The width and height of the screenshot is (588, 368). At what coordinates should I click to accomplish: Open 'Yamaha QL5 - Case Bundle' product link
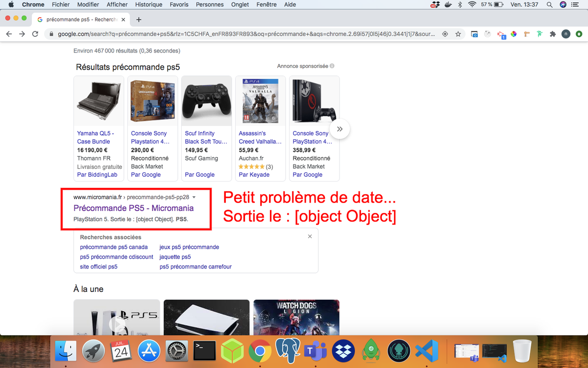pos(96,137)
